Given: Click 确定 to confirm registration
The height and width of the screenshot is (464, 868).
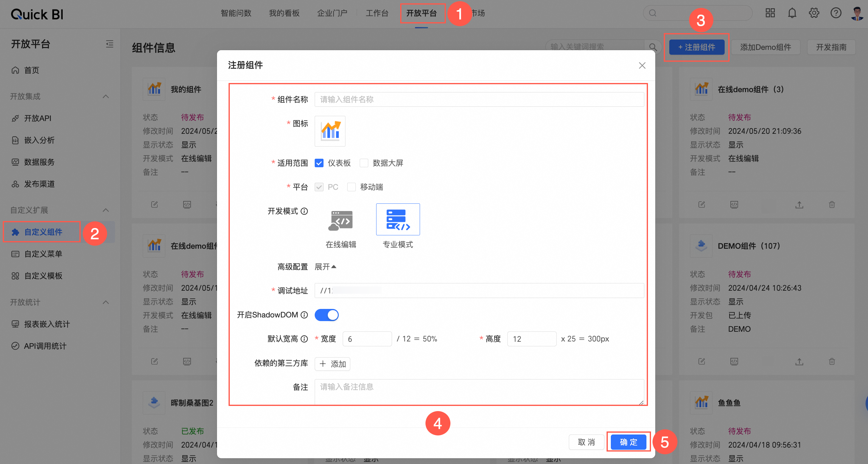Looking at the screenshot, I should pyautogui.click(x=628, y=442).
